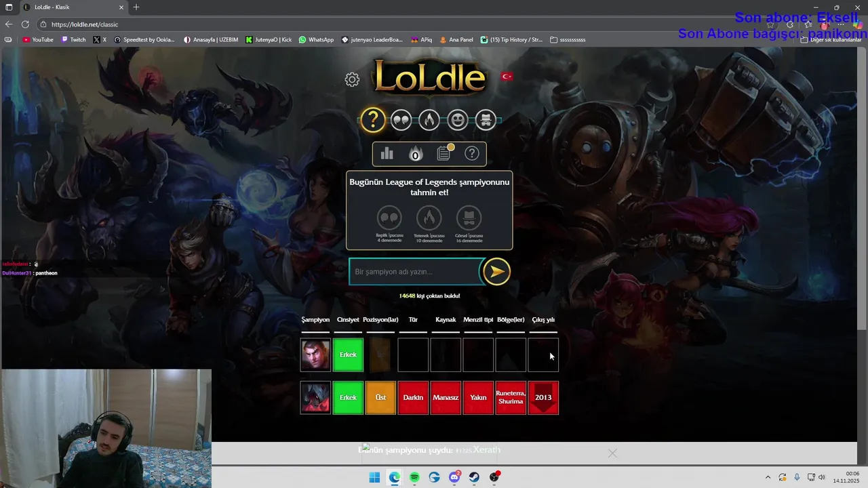This screenshot has width=868, height=488.
Task: Click the Darkin species cell
Action: 413,398
